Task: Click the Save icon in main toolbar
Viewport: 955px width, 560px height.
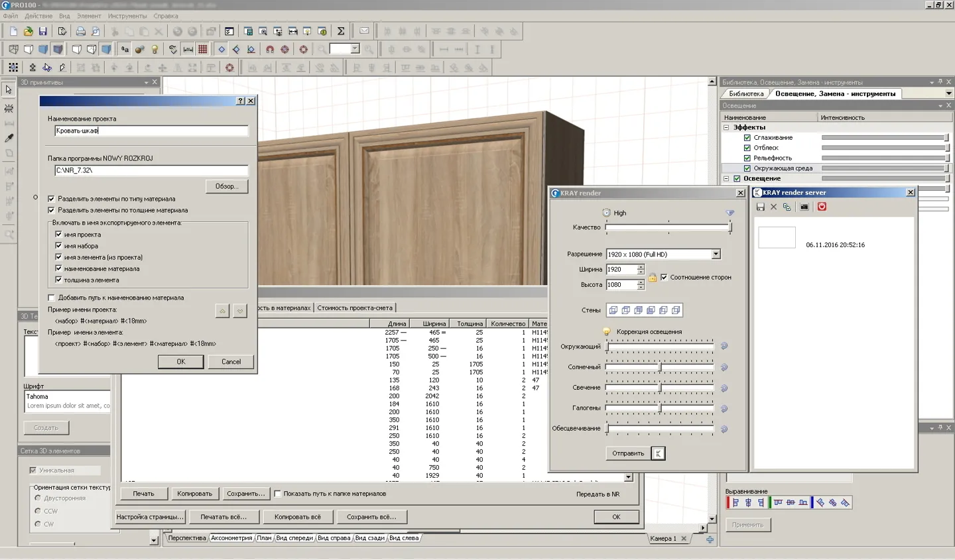Action: click(x=42, y=31)
